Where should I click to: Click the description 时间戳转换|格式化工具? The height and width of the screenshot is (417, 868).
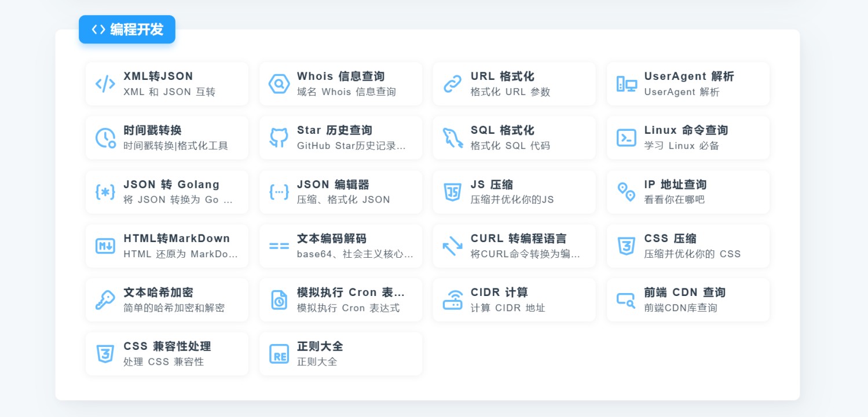click(x=175, y=146)
